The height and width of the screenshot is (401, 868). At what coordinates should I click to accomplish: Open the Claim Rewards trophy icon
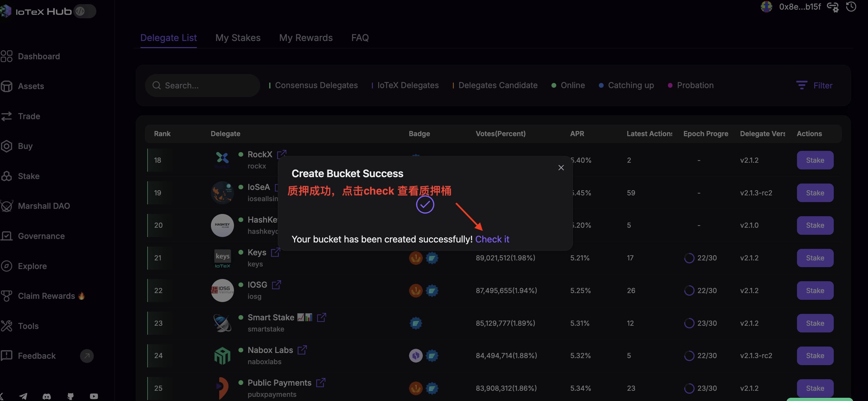[6, 296]
